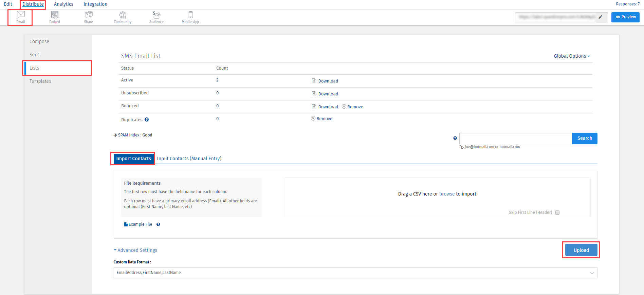Click the email search input field
The height and width of the screenshot is (295, 644).
tap(515, 139)
